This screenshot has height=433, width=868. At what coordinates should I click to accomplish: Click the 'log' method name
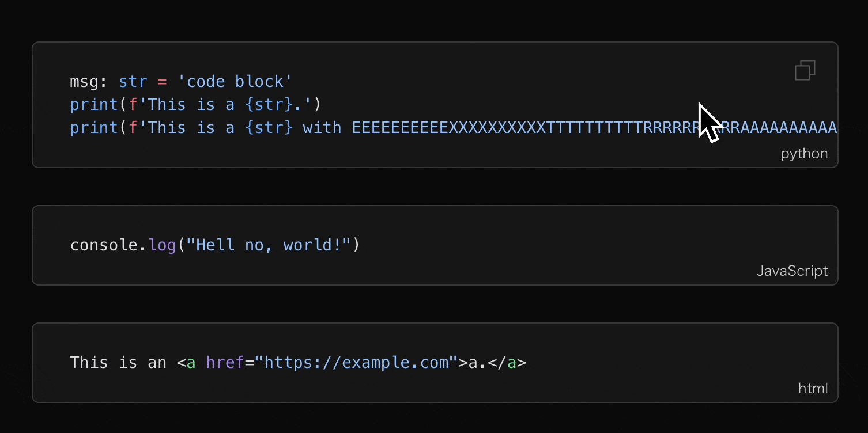pos(162,245)
